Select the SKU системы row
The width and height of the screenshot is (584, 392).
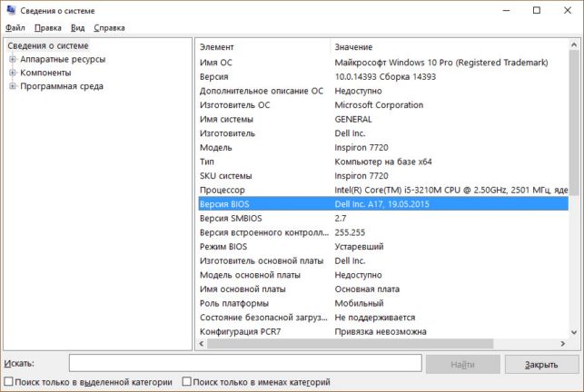tap(383, 176)
